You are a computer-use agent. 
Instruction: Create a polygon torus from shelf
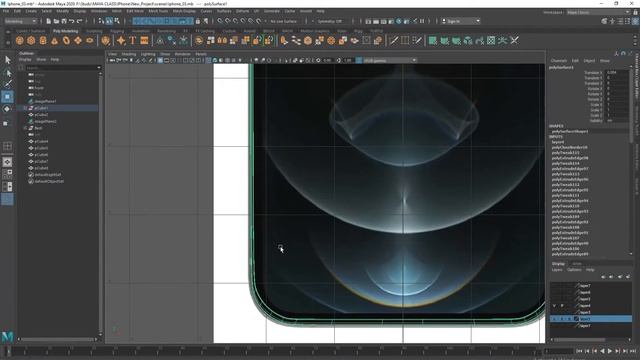66,40
